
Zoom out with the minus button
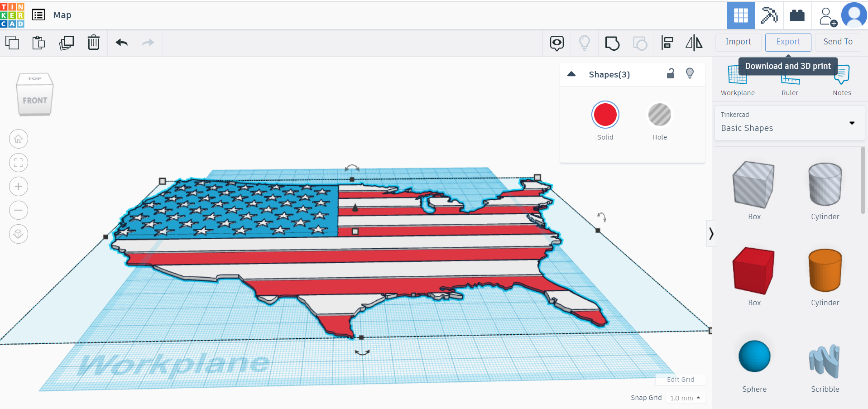[19, 210]
